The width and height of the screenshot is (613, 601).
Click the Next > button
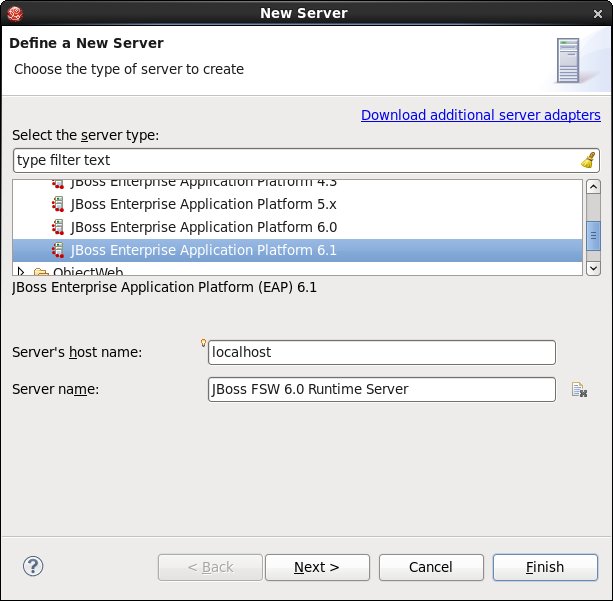pos(317,567)
